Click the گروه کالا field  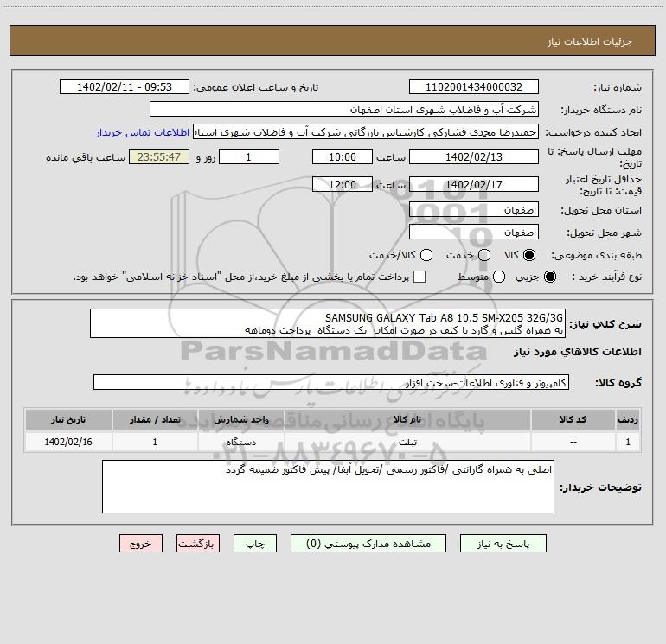pos(331,382)
